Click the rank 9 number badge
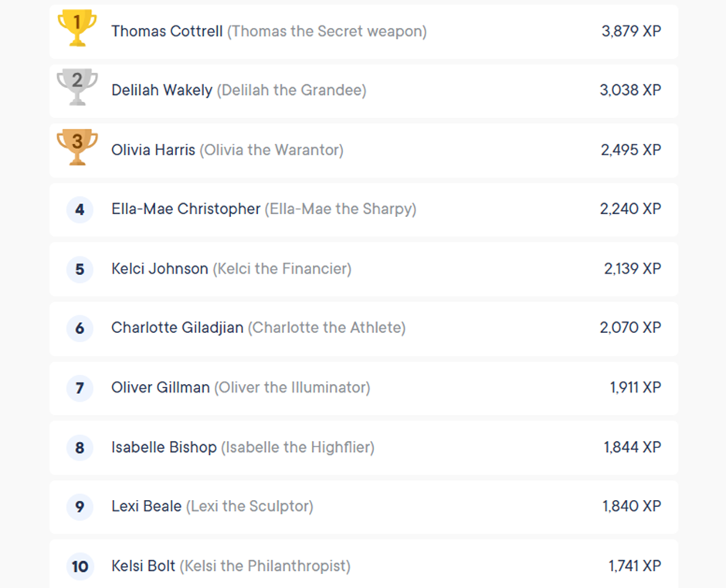The width and height of the screenshot is (726, 588). [80, 507]
